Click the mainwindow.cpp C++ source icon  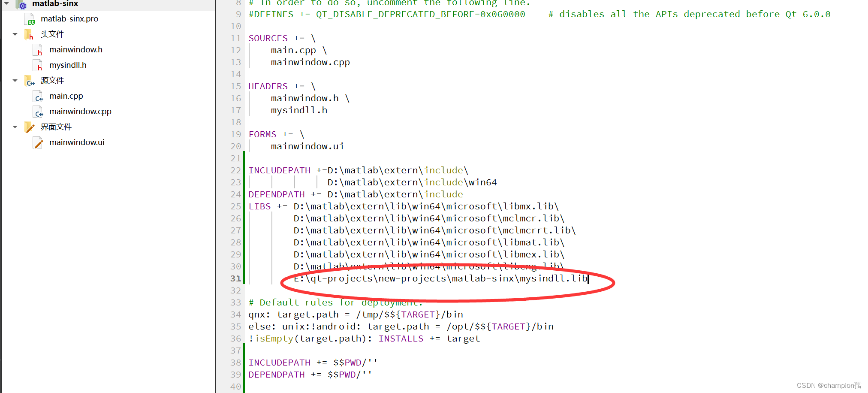[x=38, y=112]
